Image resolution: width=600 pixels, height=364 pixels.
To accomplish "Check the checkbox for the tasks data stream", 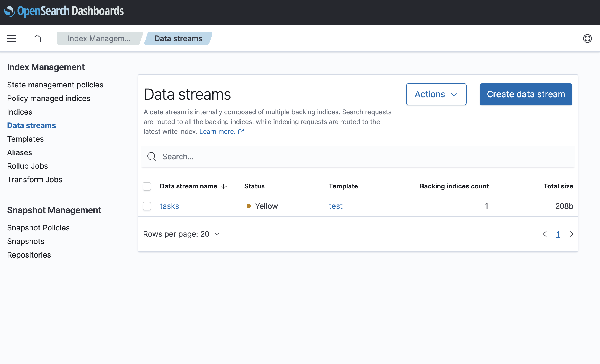I will [x=147, y=206].
